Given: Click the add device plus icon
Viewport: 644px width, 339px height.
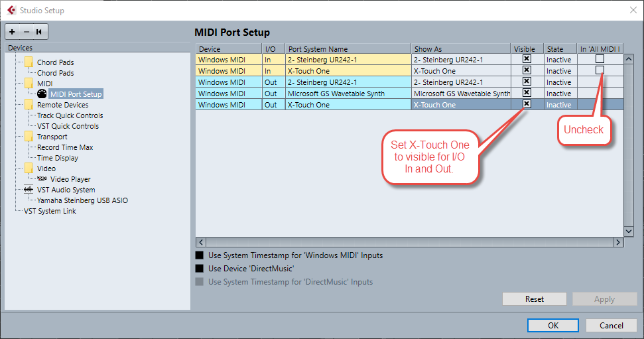Looking at the screenshot, I should click(x=12, y=32).
